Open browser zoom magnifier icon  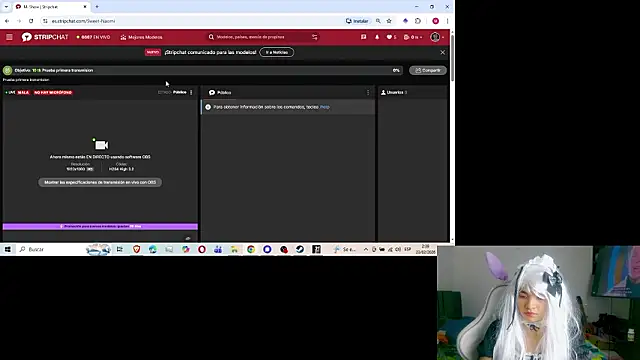point(378,21)
